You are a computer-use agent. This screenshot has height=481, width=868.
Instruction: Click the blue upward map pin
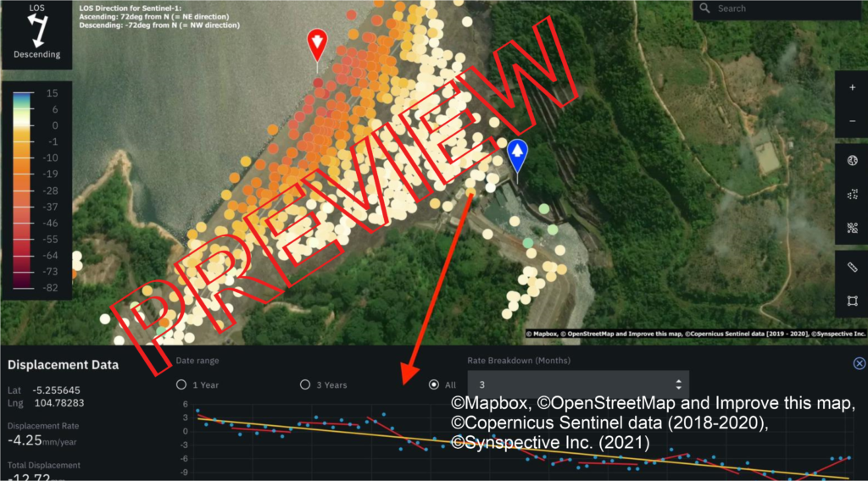click(517, 155)
